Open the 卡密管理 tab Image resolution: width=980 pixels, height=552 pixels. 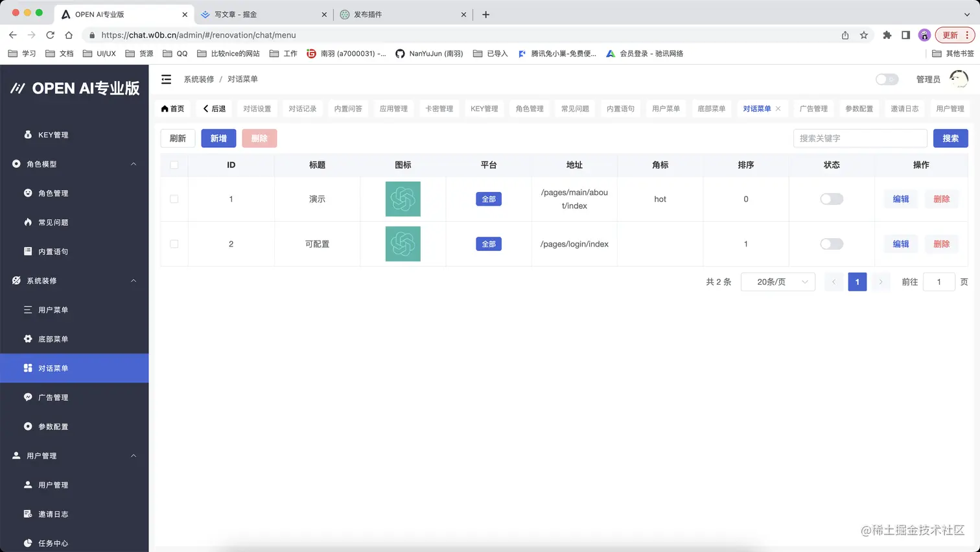(438, 108)
